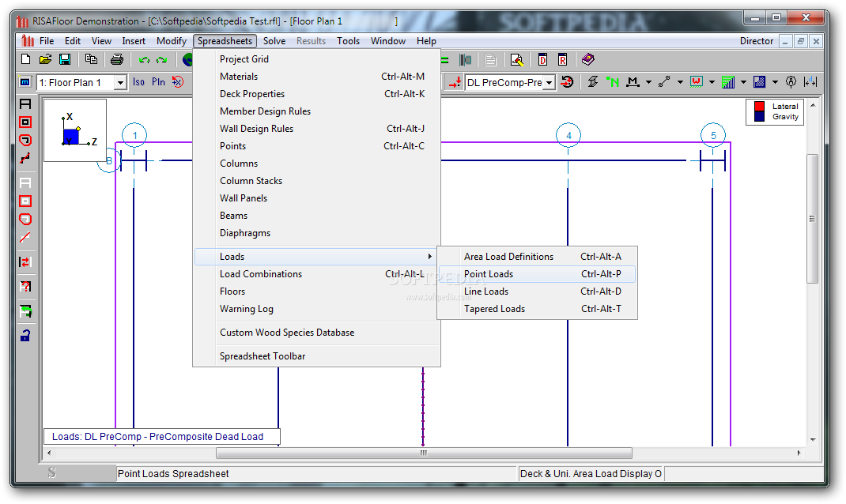Open the Solve menu
The width and height of the screenshot is (846, 504).
(x=274, y=41)
